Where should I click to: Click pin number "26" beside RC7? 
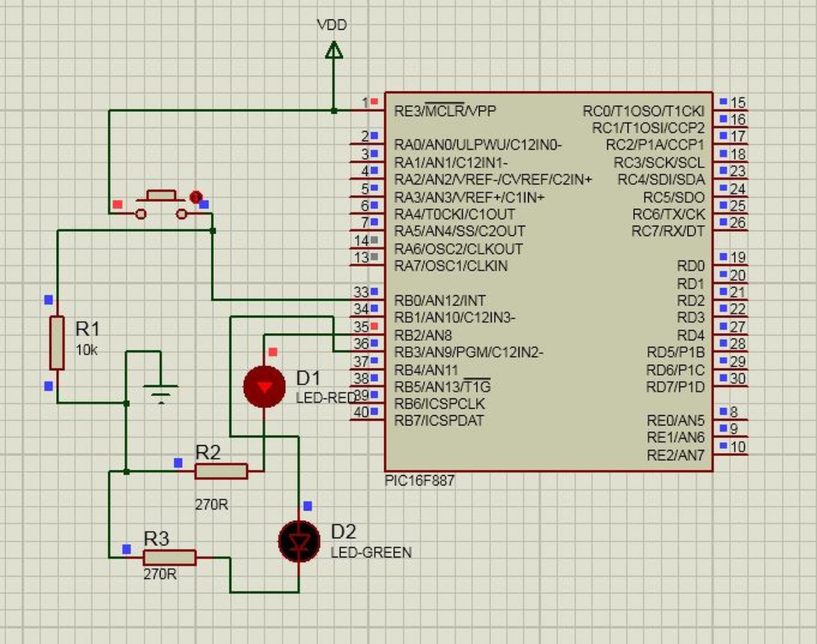pos(738,223)
